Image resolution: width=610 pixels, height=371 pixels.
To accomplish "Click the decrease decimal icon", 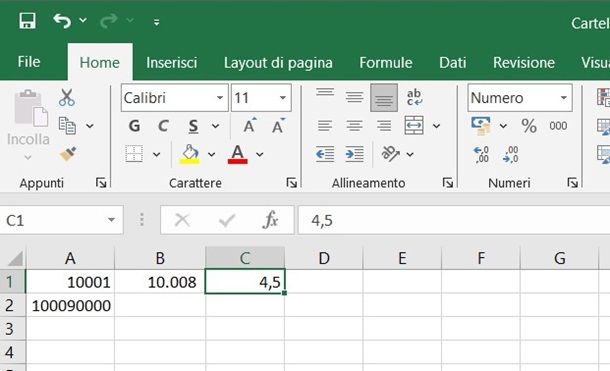I will coord(510,154).
